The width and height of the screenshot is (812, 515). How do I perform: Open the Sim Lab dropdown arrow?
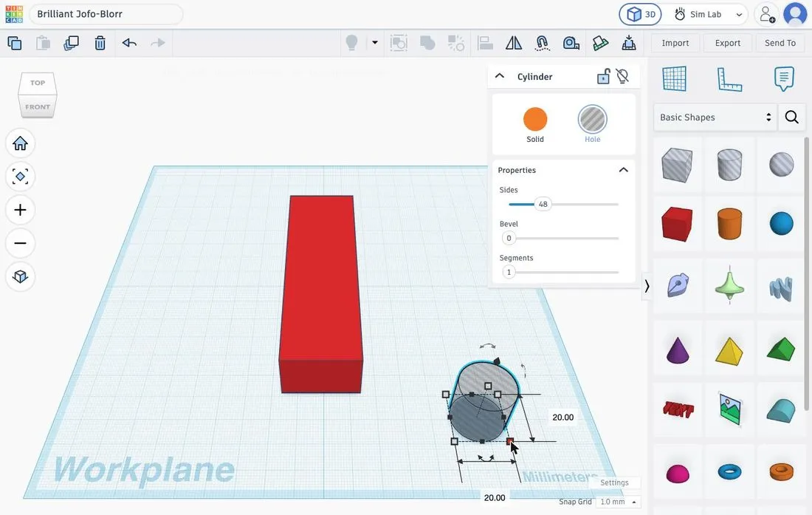pos(740,15)
